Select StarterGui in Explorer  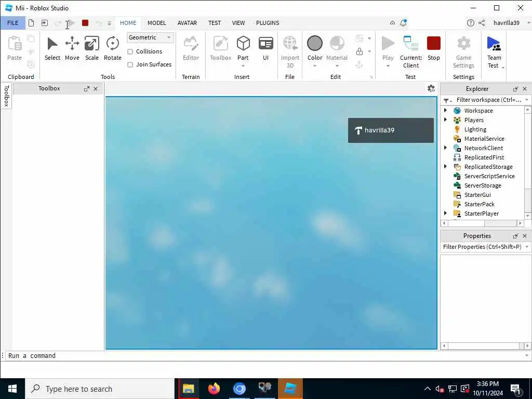pos(477,195)
